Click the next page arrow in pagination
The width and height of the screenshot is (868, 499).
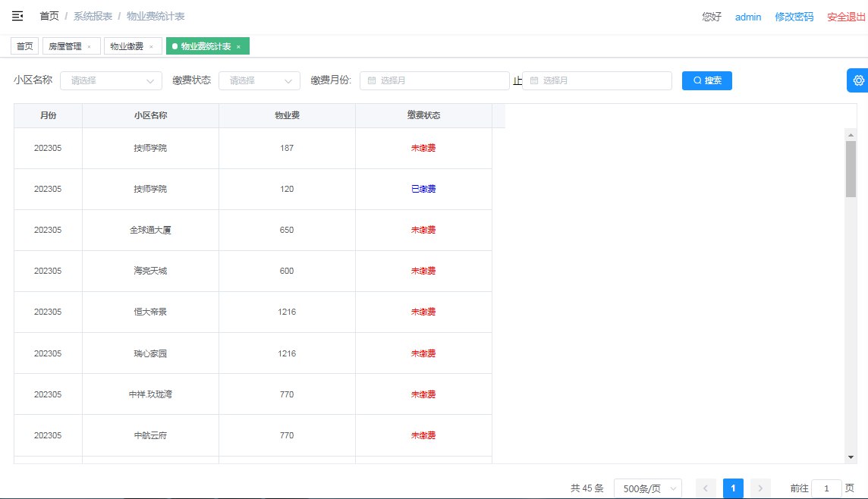coord(759,488)
